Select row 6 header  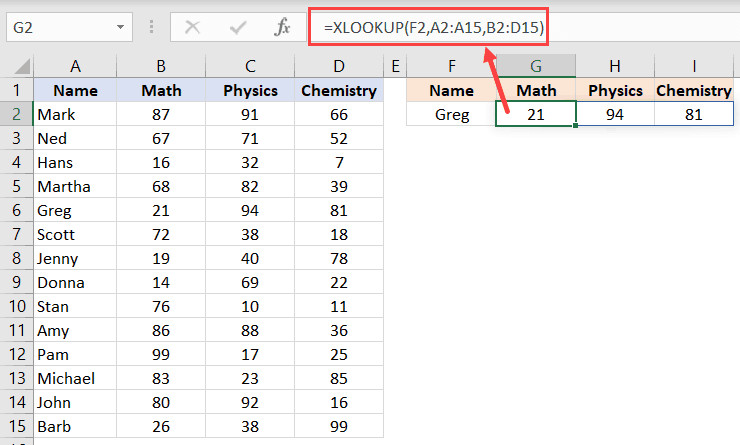[17, 210]
